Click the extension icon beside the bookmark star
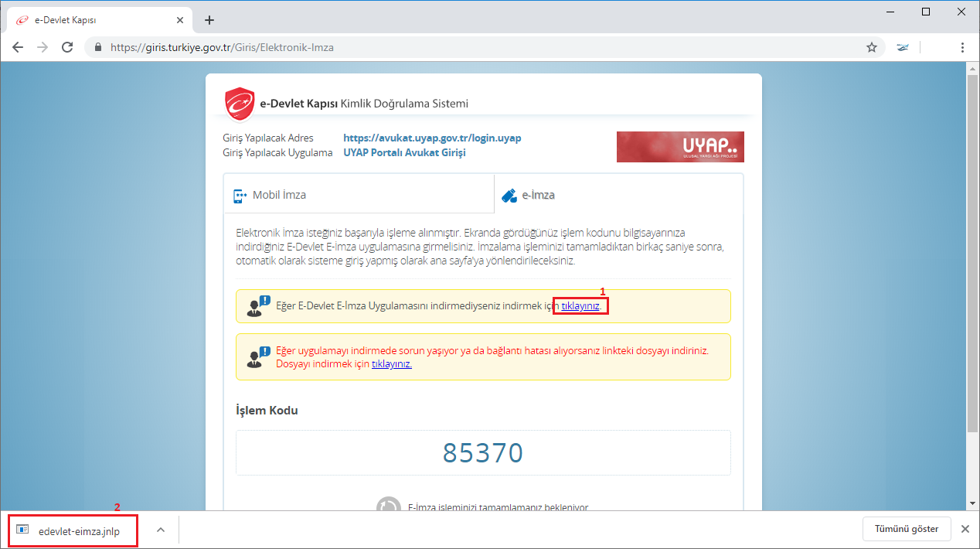Screen dimensions: 980x549 click(903, 47)
